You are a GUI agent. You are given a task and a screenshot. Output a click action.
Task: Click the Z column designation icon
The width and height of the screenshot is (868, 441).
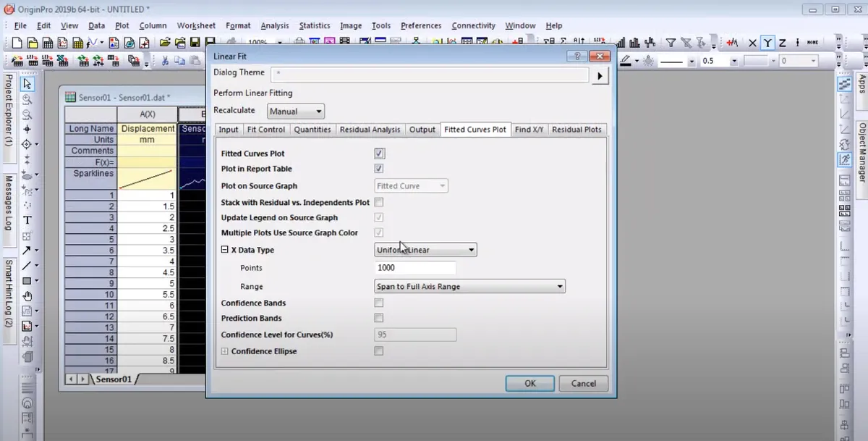(783, 43)
